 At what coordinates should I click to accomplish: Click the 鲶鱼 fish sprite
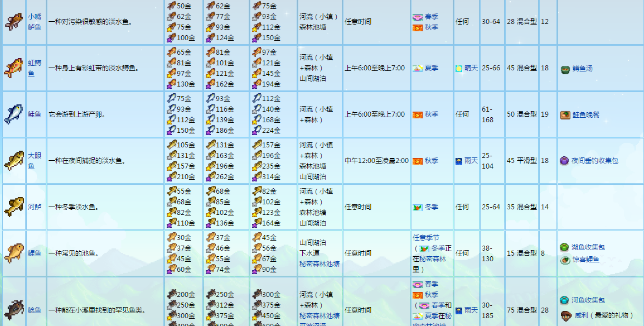[x=14, y=310]
